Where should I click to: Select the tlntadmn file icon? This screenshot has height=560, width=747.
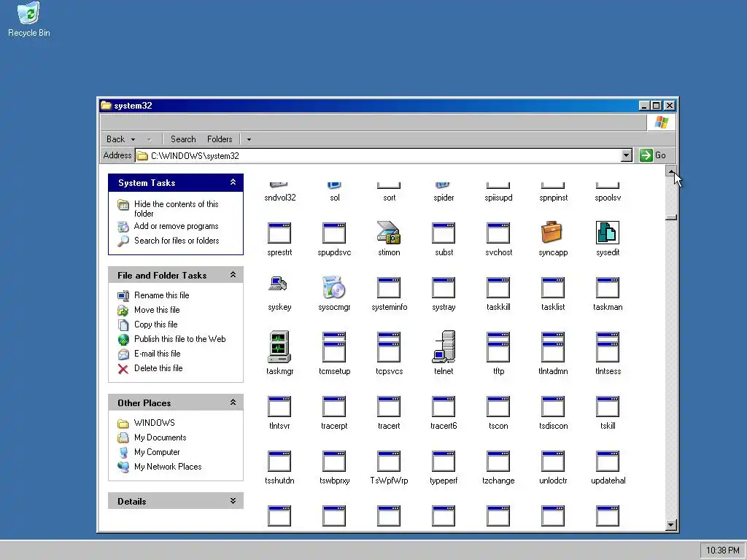553,347
